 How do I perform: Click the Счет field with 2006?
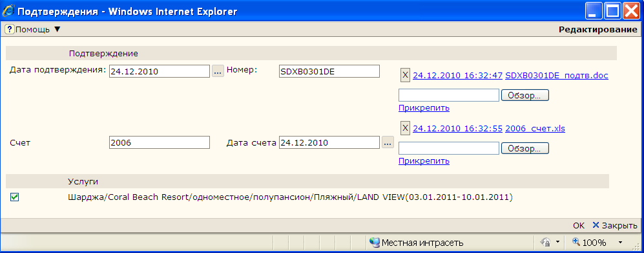point(160,143)
